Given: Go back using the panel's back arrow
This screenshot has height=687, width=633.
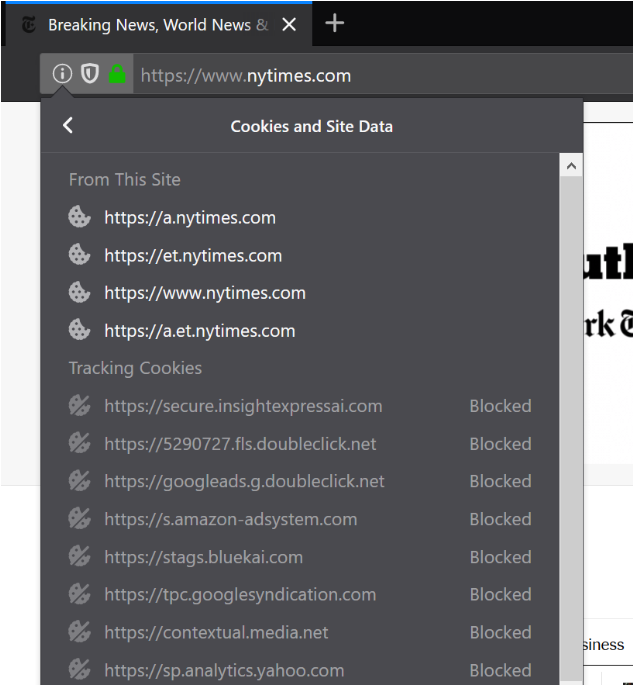Looking at the screenshot, I should pos(68,126).
